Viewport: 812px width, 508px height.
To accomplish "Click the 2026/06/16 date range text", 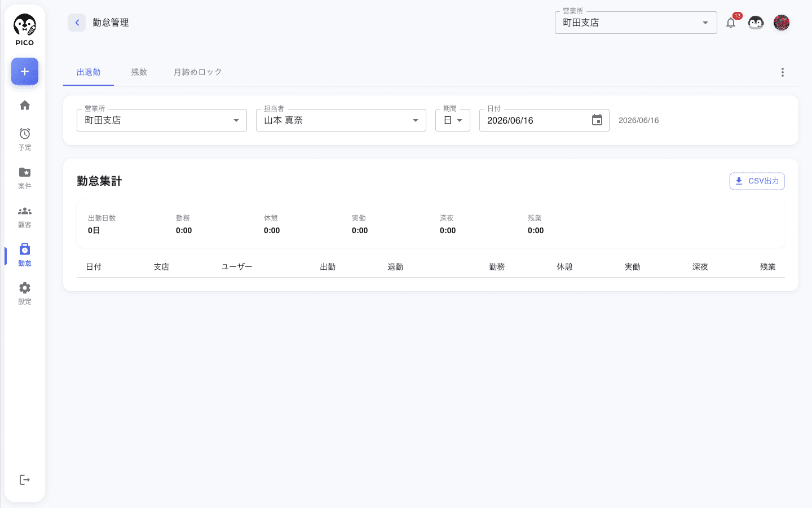I will [x=638, y=120].
